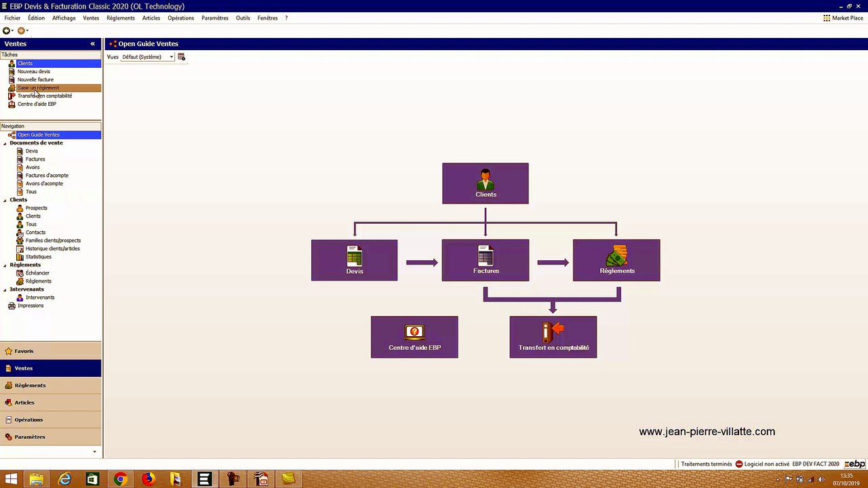Launch Firefox from the taskbar
Screen dimensions: 868x488
pyautogui.click(x=148, y=480)
